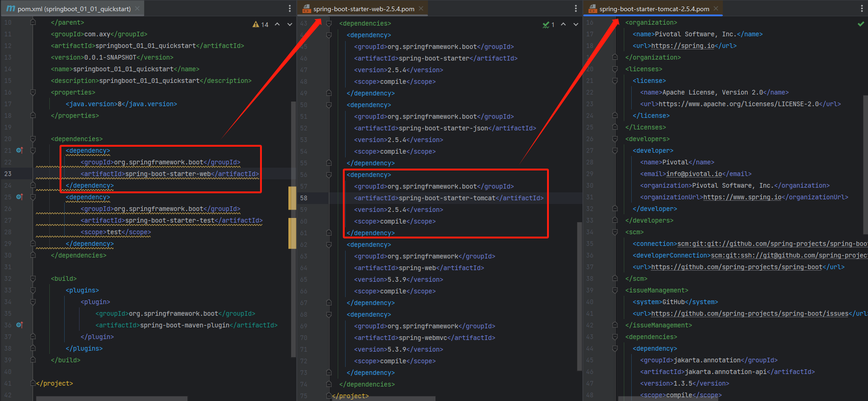Open the scm:git:ssh developerConnection link

(789, 255)
